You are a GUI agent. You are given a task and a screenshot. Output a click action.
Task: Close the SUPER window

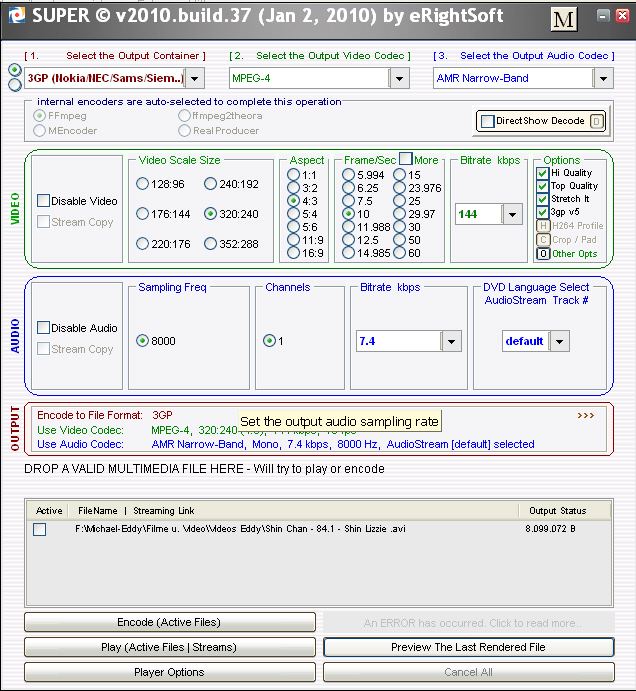[622, 16]
